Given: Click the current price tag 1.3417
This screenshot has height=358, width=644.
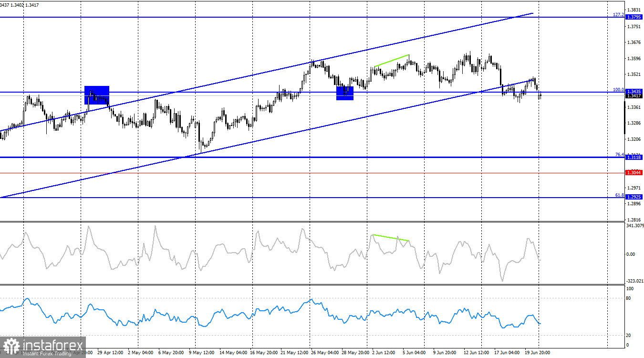Looking at the screenshot, I should 634,96.
